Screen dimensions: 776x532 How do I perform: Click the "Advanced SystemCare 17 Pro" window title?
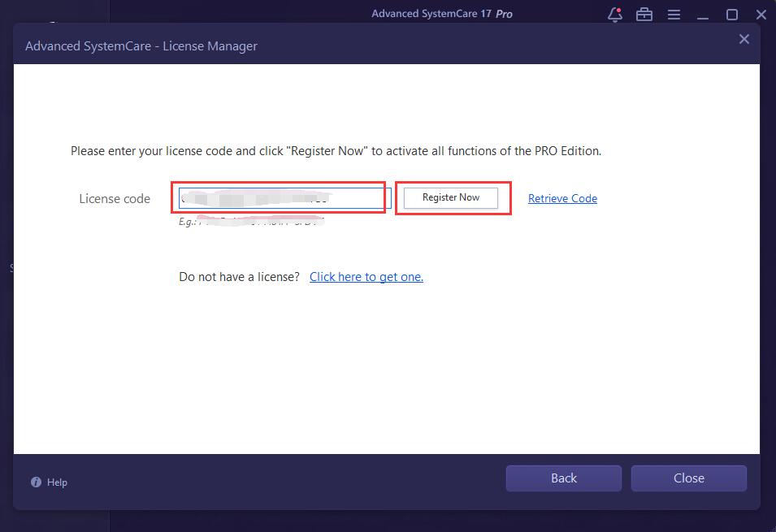click(x=442, y=14)
